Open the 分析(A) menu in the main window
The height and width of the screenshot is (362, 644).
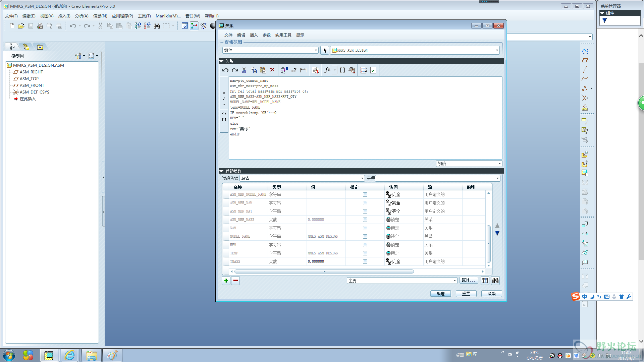coord(82,16)
